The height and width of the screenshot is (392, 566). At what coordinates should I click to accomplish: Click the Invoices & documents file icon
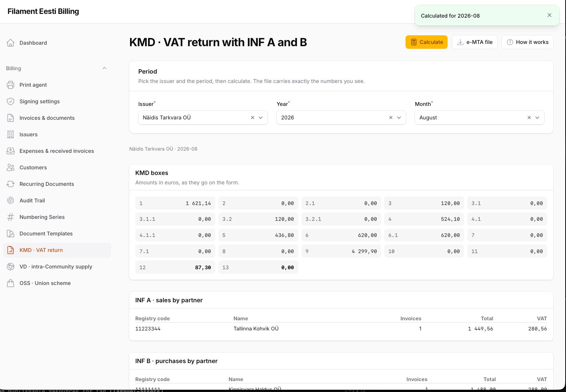pos(11,118)
